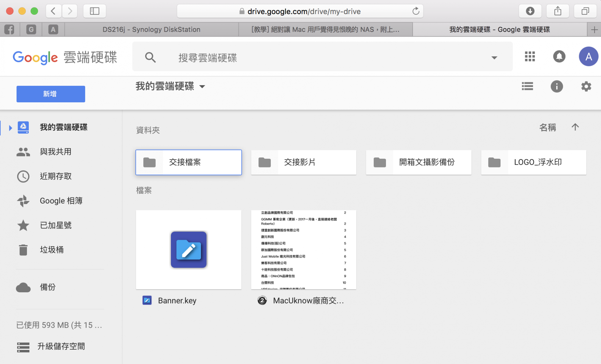This screenshot has height=364, width=601.
Task: Toggle Safari sidebar button
Action: click(x=95, y=11)
